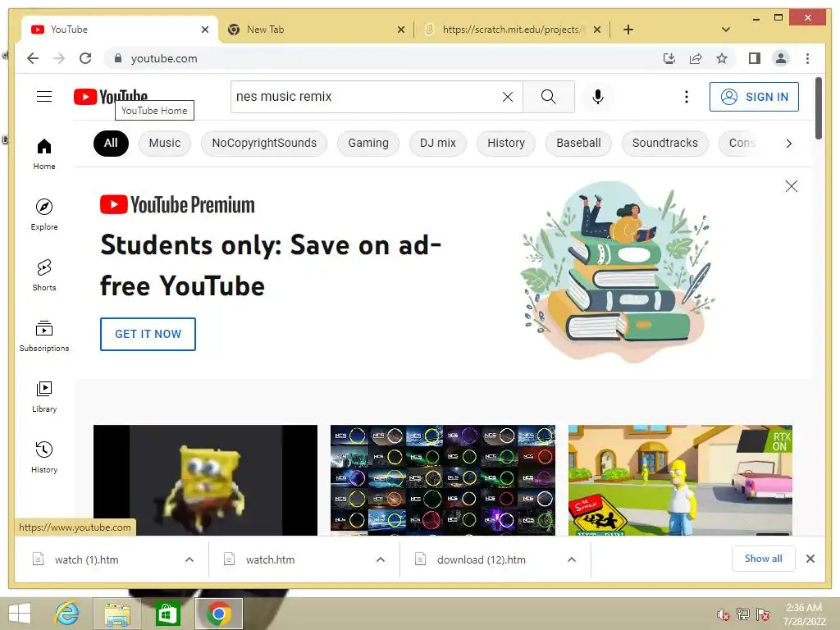
Task: Open a new tab with plus
Action: pos(628,30)
